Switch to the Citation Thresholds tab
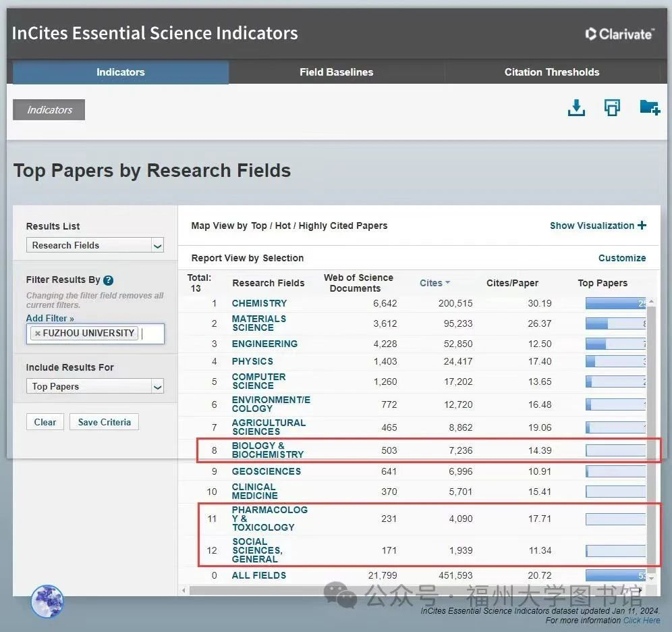 (x=551, y=72)
